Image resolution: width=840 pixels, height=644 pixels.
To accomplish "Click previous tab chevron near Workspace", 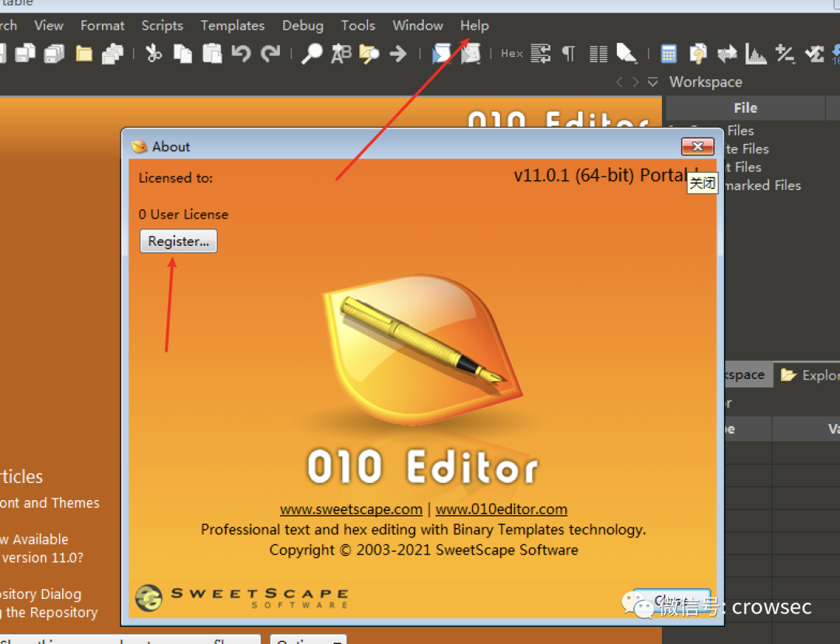I will (x=619, y=82).
